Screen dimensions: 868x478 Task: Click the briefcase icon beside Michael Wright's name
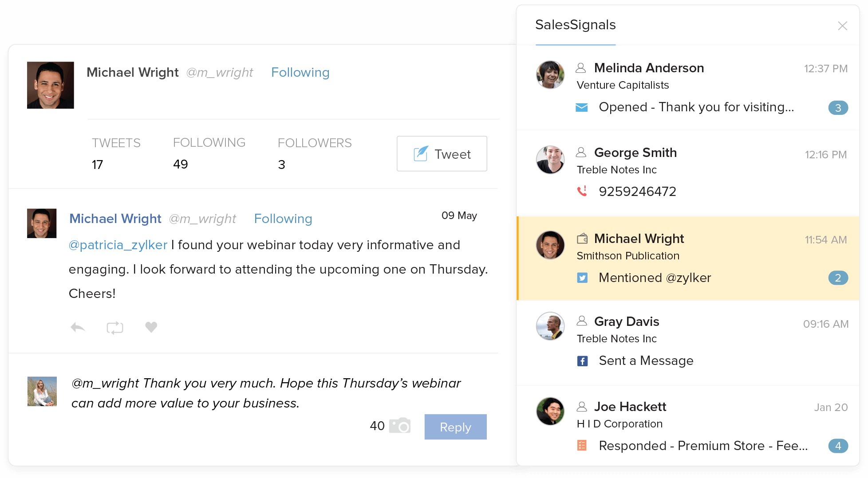583,239
